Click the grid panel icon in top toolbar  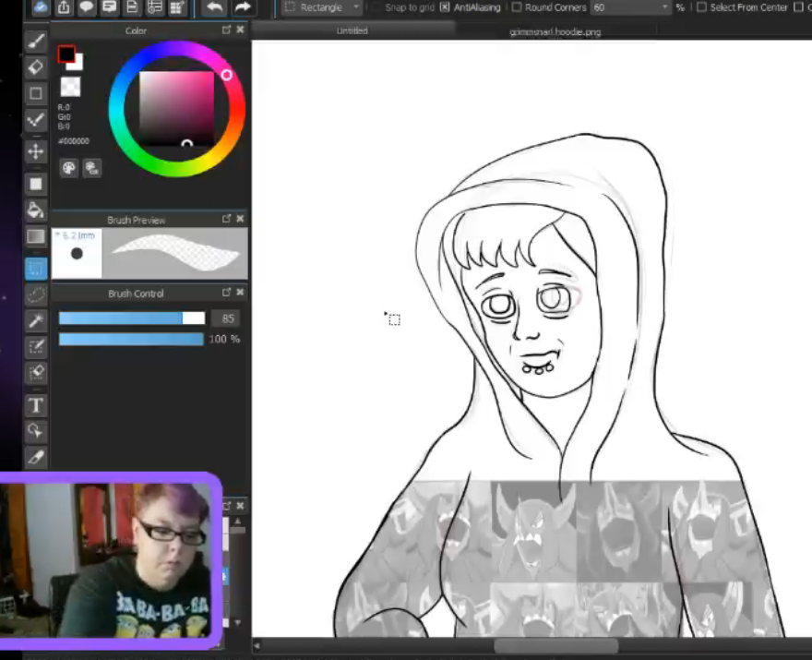177,7
